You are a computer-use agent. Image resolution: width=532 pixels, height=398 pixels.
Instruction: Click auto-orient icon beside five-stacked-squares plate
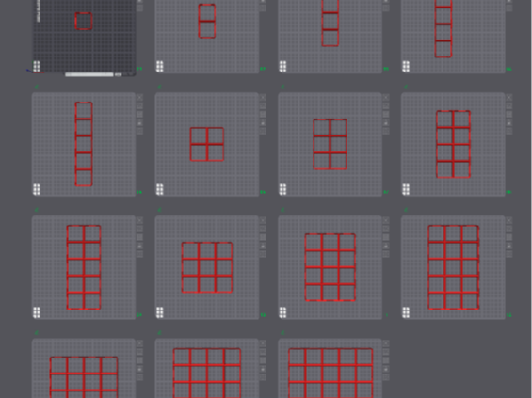[139, 106]
